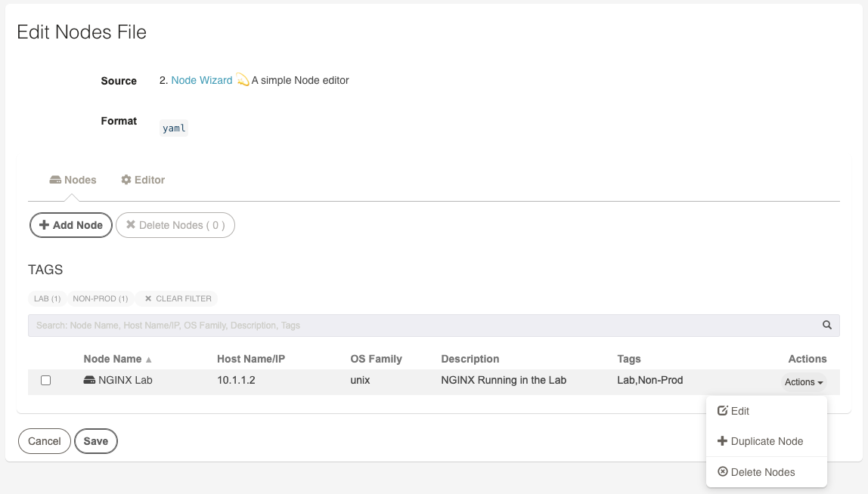Open the Actions dropdown for NGINX Lab

pyautogui.click(x=803, y=382)
